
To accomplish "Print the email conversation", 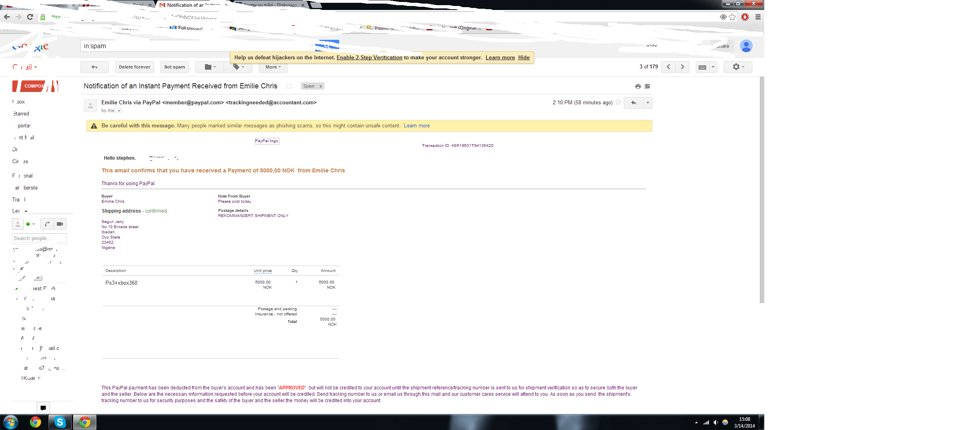I will coord(638,86).
